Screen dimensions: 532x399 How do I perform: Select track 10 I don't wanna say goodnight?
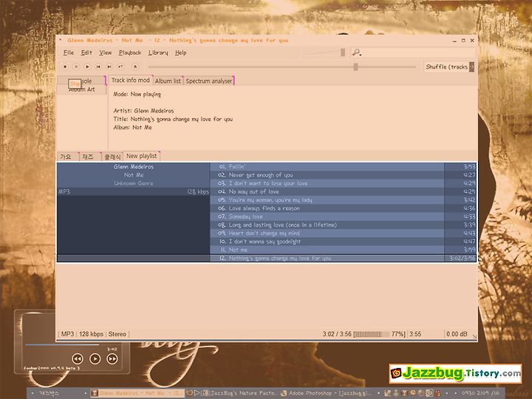(x=343, y=242)
